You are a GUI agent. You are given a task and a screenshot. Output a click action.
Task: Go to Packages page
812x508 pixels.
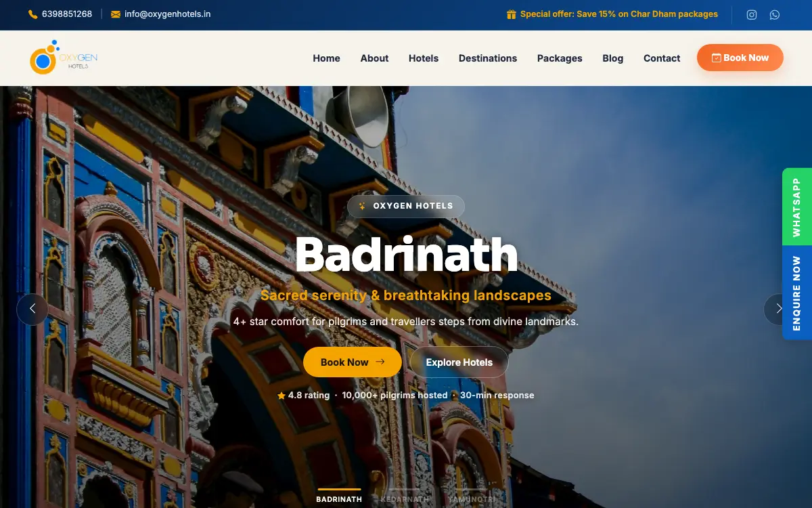coord(560,58)
